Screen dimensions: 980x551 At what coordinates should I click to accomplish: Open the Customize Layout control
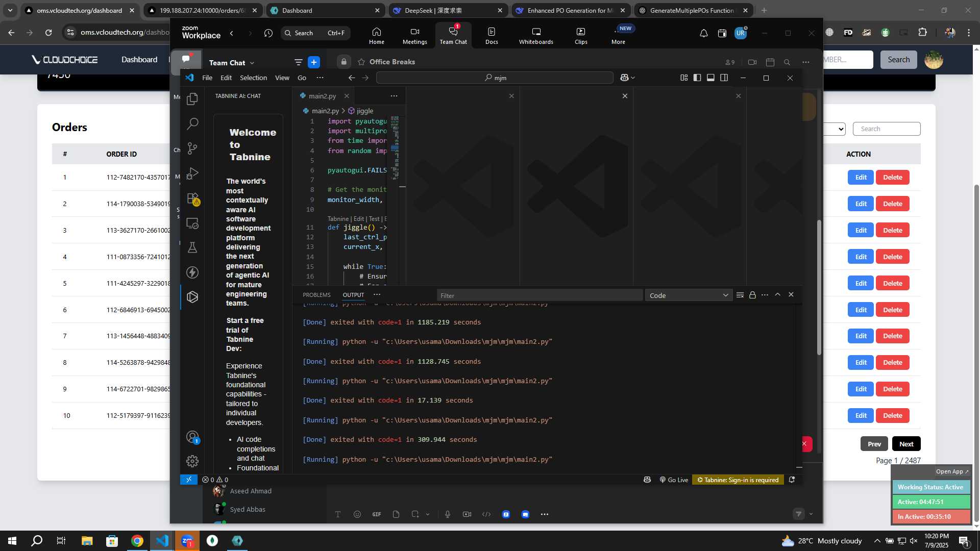coord(684,78)
